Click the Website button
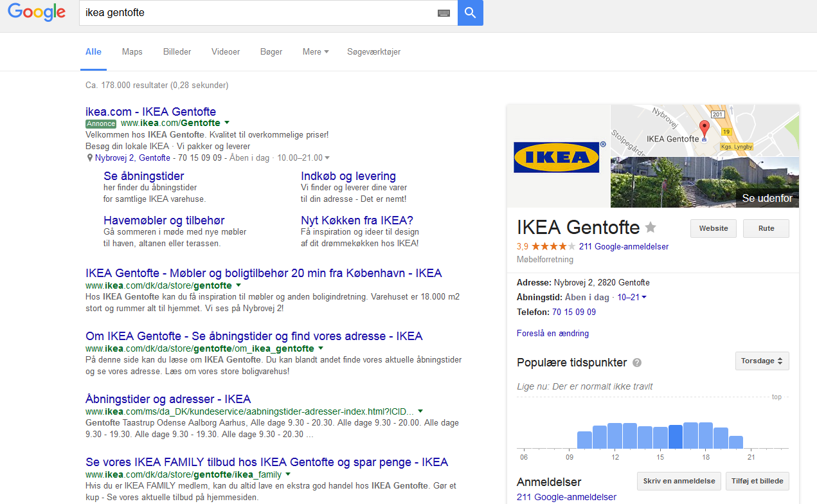Viewport: 817px width, 504px height. coord(713,228)
